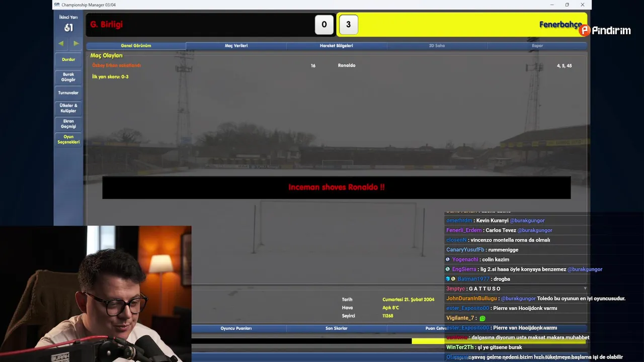Viewport: 644px width, 362px height.
Task: Select the G. Birligi team name
Action: (x=106, y=25)
